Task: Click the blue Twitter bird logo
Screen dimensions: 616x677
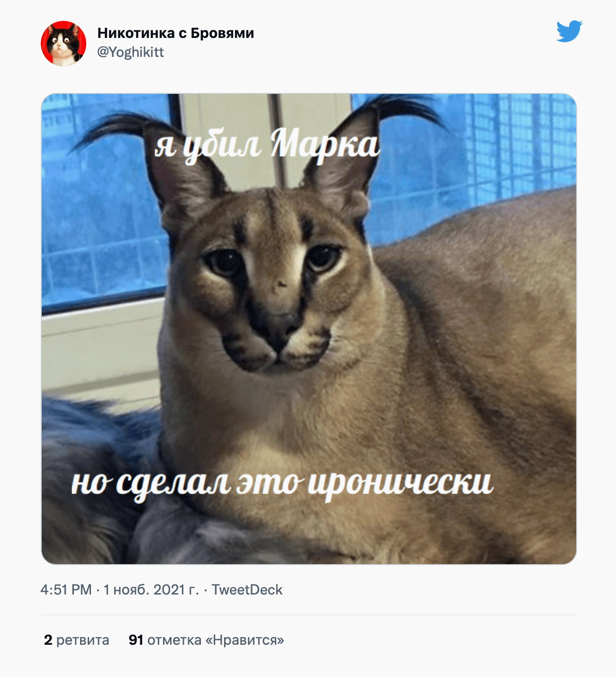Action: (569, 31)
